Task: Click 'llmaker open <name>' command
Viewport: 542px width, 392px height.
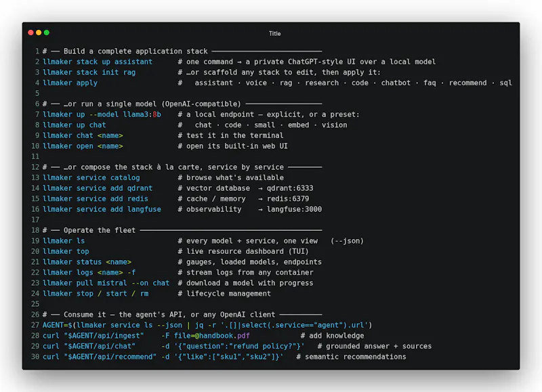Action: click(83, 146)
